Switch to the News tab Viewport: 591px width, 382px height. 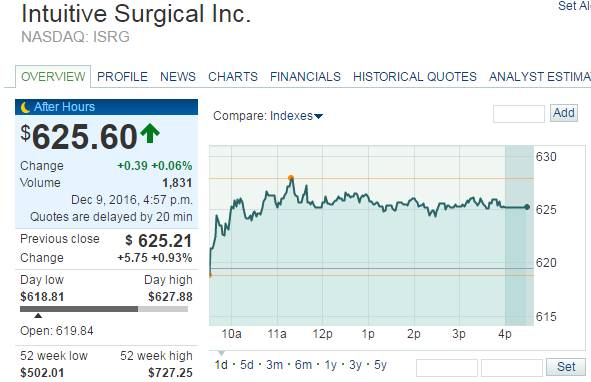tap(178, 77)
